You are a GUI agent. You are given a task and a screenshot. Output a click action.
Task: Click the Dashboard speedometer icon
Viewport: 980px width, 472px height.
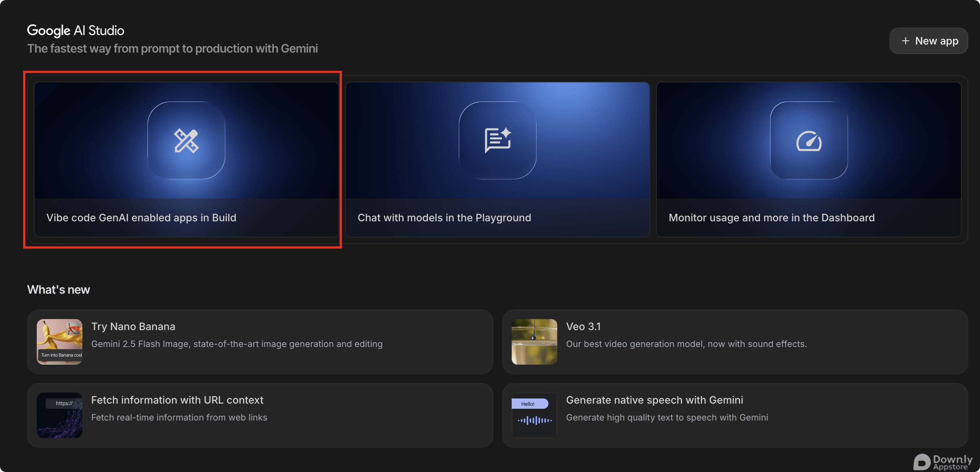(809, 141)
